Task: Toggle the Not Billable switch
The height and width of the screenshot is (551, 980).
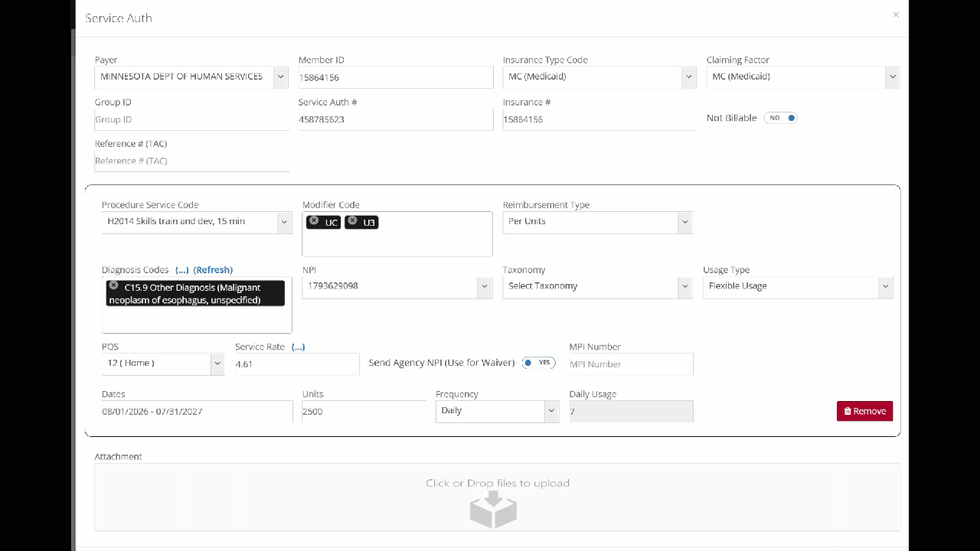Action: click(x=781, y=118)
